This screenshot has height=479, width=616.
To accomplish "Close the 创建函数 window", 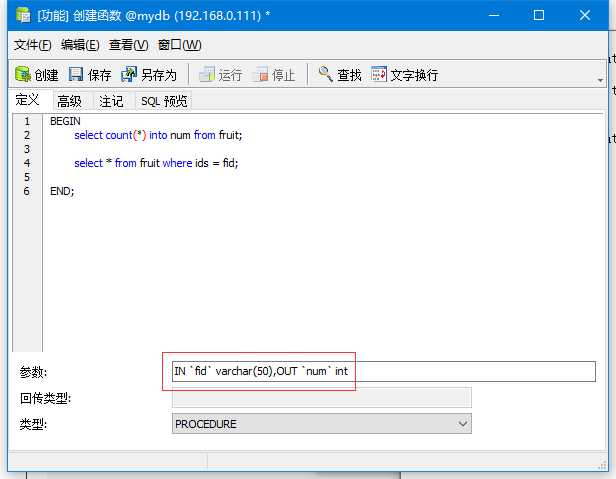I will click(x=584, y=15).
